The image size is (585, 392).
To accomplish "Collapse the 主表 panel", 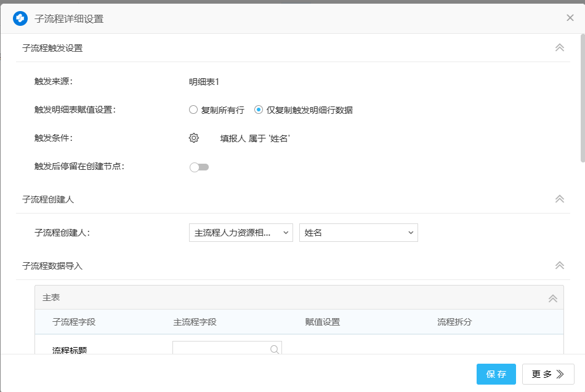I will pyautogui.click(x=553, y=298).
